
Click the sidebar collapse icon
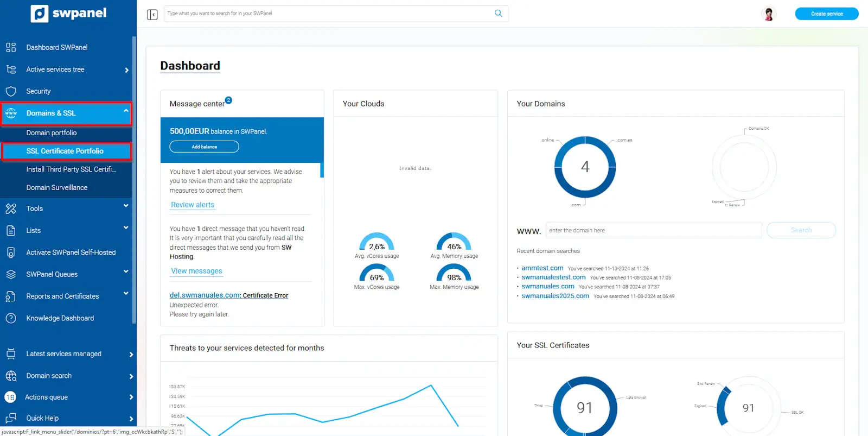152,14
